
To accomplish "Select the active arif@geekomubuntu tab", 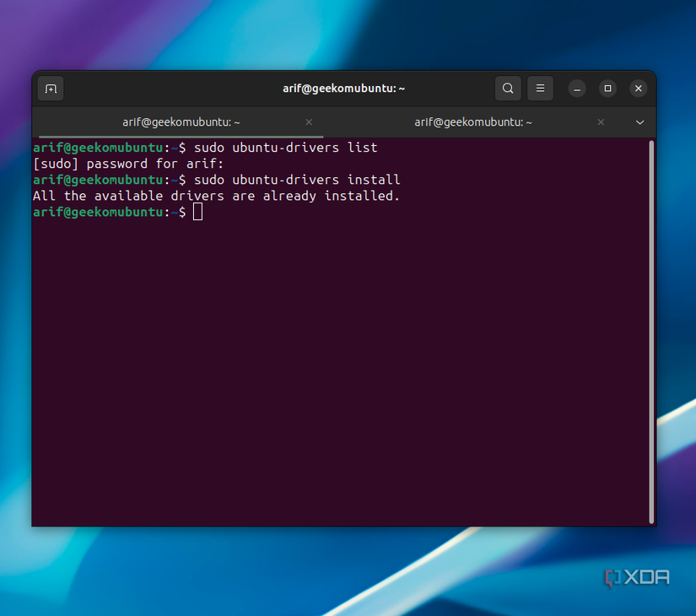I will [181, 122].
